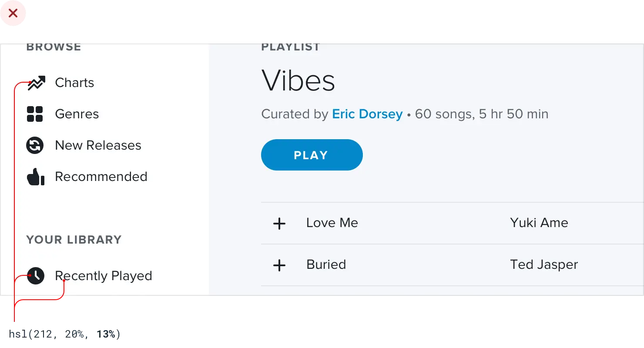Select the New Releases text label
Viewport: 644px width, 348px height.
(x=98, y=145)
